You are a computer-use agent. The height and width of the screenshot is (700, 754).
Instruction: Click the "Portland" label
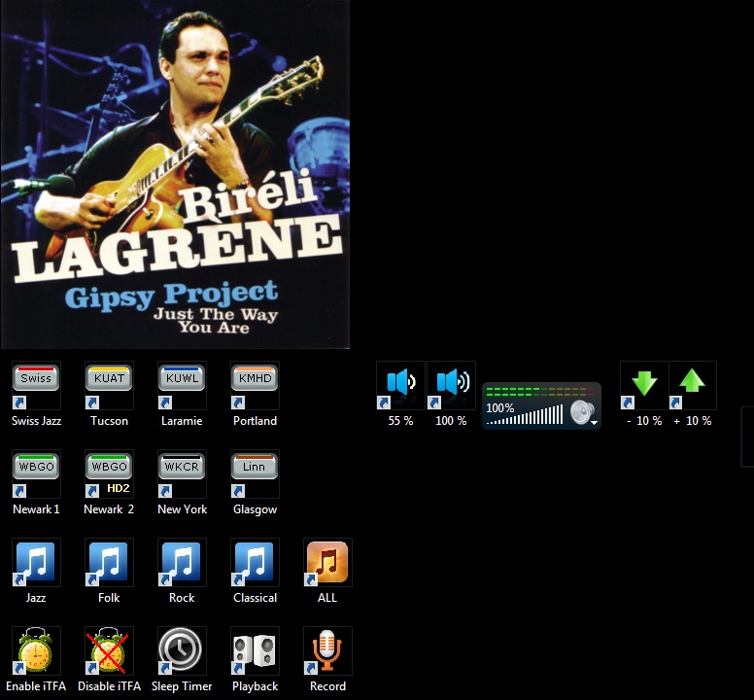255,421
